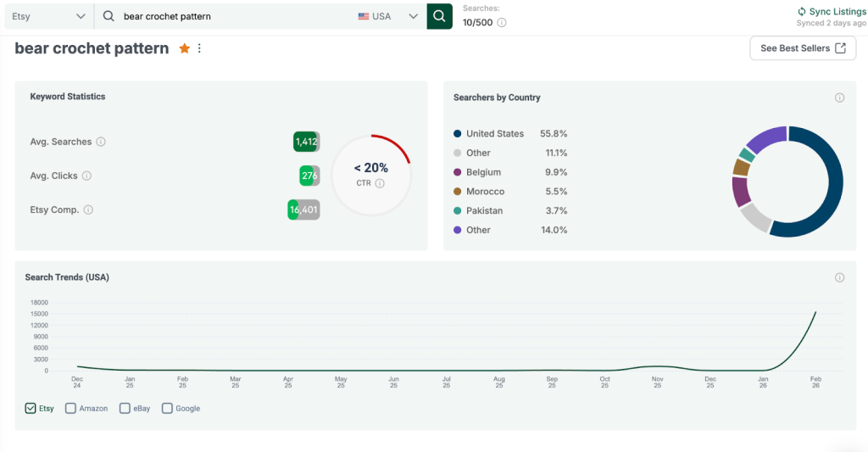This screenshot has height=452, width=868.
Task: Click info icon next to Etsy Comp.
Action: [88, 210]
